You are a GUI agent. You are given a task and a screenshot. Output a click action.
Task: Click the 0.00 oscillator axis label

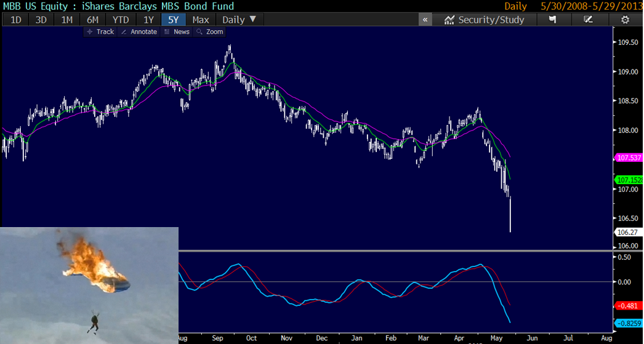pos(624,282)
